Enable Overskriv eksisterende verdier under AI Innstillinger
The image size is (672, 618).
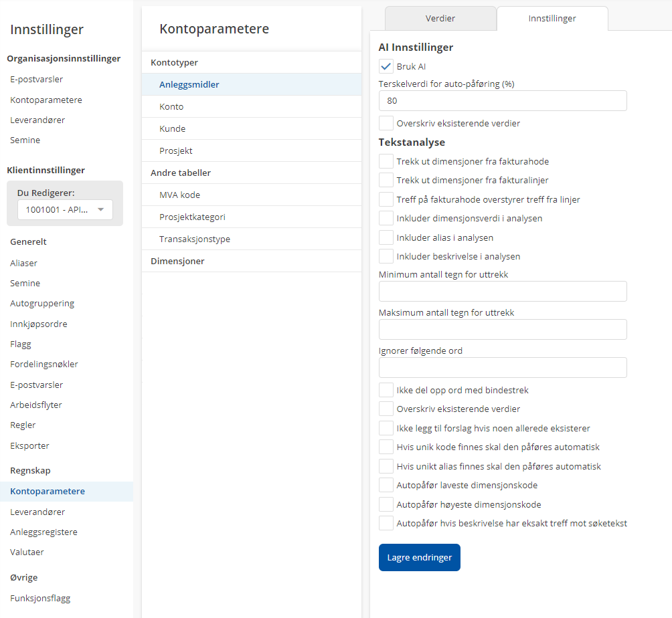tap(386, 123)
